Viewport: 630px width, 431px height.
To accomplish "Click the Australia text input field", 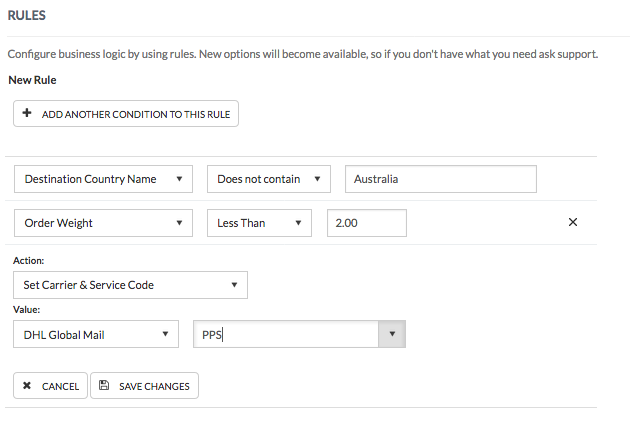I will 441,179.
